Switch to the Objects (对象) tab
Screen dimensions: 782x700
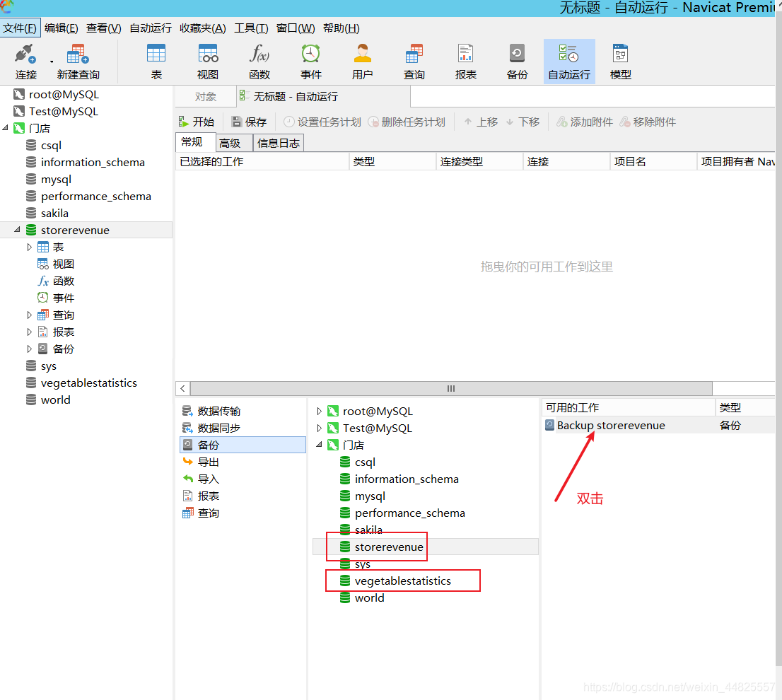pos(206,96)
